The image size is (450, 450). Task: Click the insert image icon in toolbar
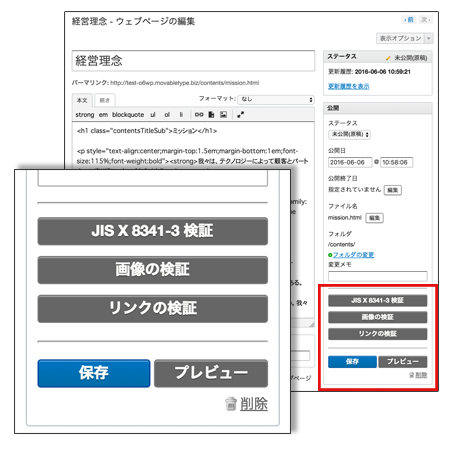(x=223, y=115)
